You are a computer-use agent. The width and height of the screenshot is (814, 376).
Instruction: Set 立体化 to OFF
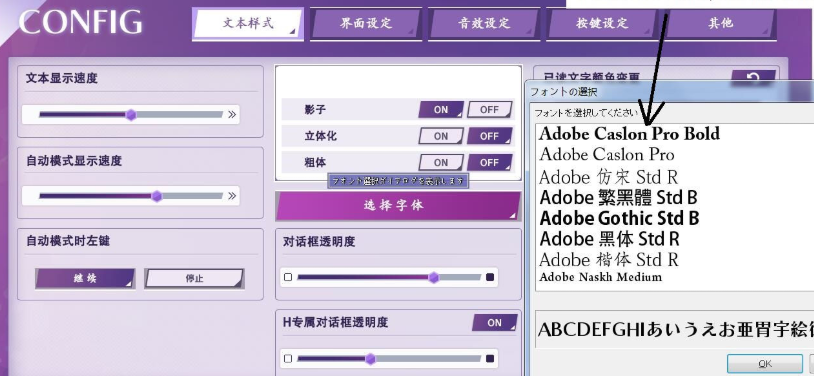click(489, 136)
